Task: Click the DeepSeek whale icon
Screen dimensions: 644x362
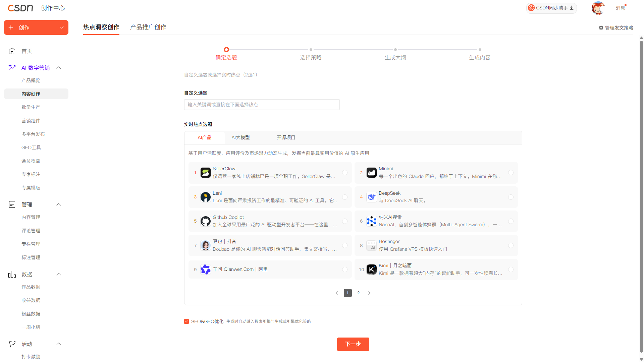Action: (371, 197)
